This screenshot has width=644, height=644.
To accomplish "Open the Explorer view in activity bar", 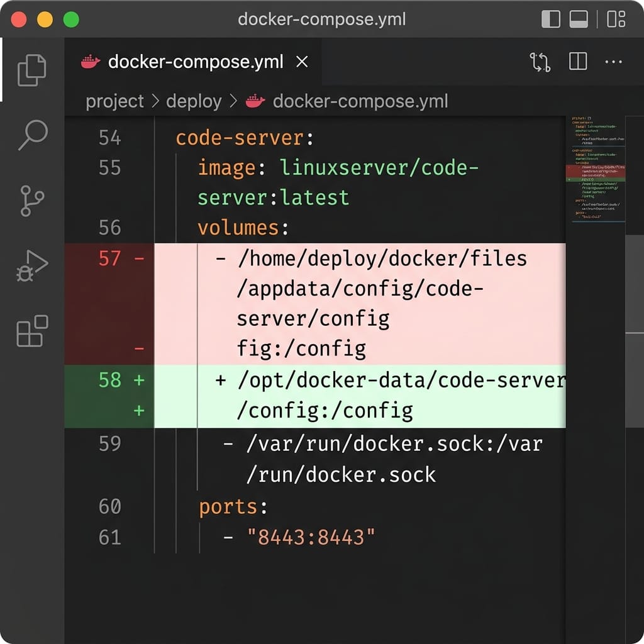I will 32,70.
